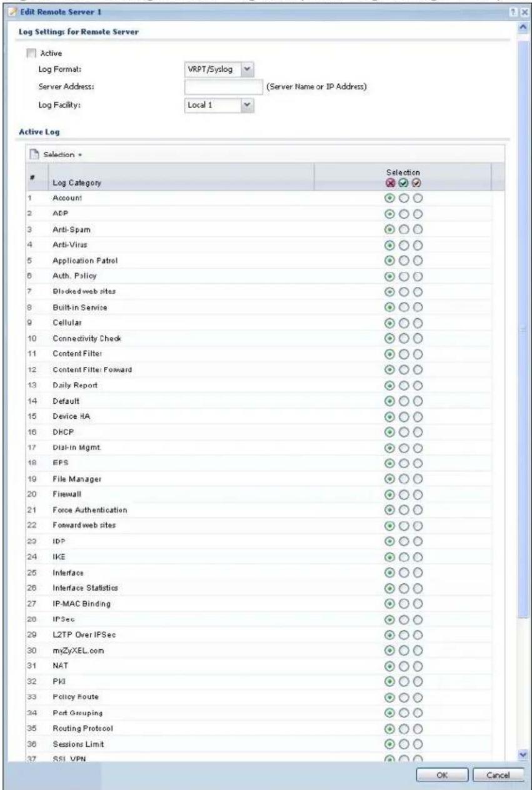The image size is (532, 790).
Task: Select the first radio in the Account row
Action: coord(392,197)
